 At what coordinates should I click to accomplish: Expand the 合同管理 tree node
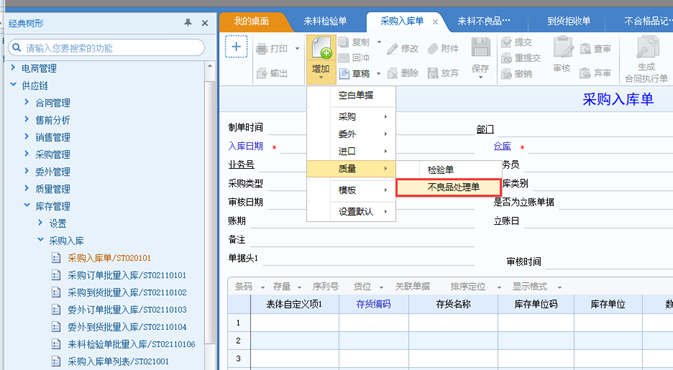(27, 102)
